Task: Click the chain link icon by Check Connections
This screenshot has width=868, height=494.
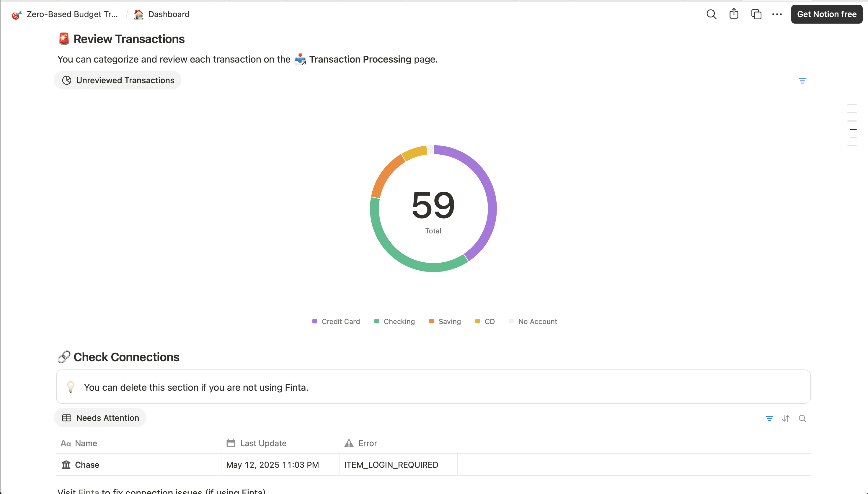Action: click(x=64, y=357)
